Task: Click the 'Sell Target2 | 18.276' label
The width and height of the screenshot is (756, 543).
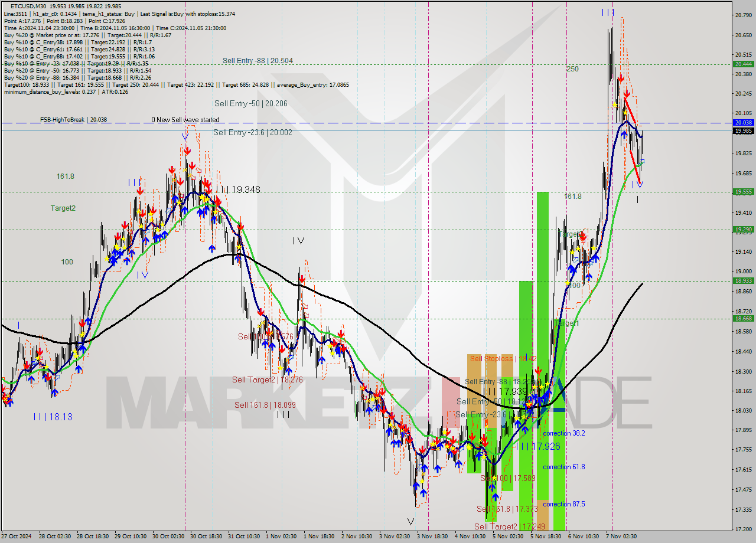Action: pos(268,380)
